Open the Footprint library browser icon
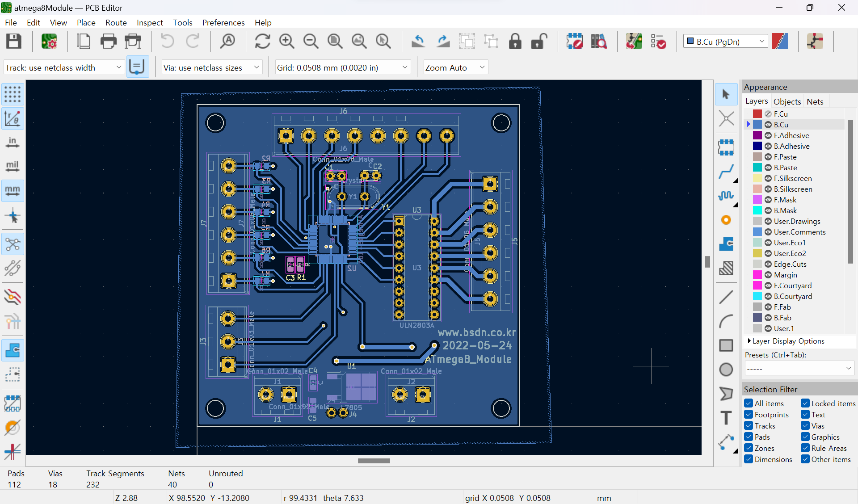Viewport: 858px width, 504px height. pyautogui.click(x=599, y=42)
